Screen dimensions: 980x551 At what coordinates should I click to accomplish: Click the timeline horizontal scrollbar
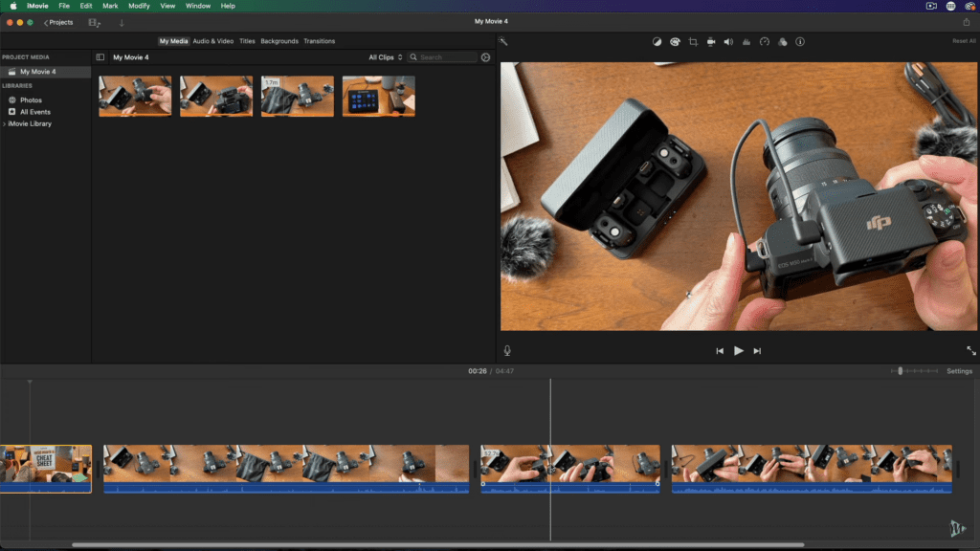pos(437,544)
